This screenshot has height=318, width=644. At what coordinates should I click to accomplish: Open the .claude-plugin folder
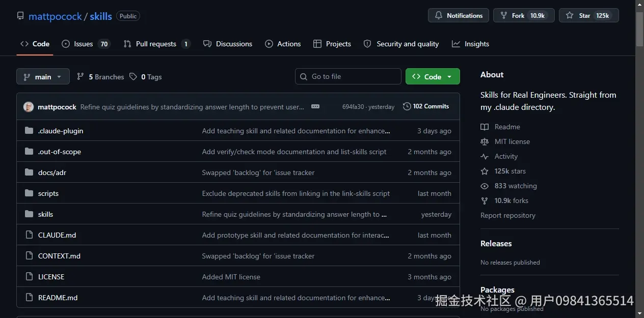pyautogui.click(x=61, y=131)
